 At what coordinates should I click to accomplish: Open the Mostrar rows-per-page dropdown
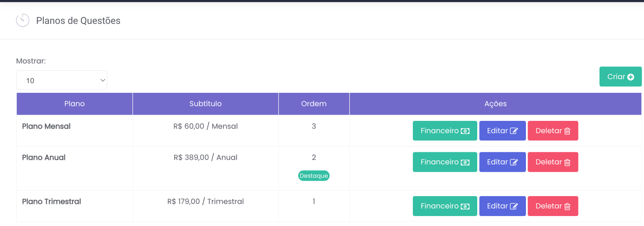62,81
